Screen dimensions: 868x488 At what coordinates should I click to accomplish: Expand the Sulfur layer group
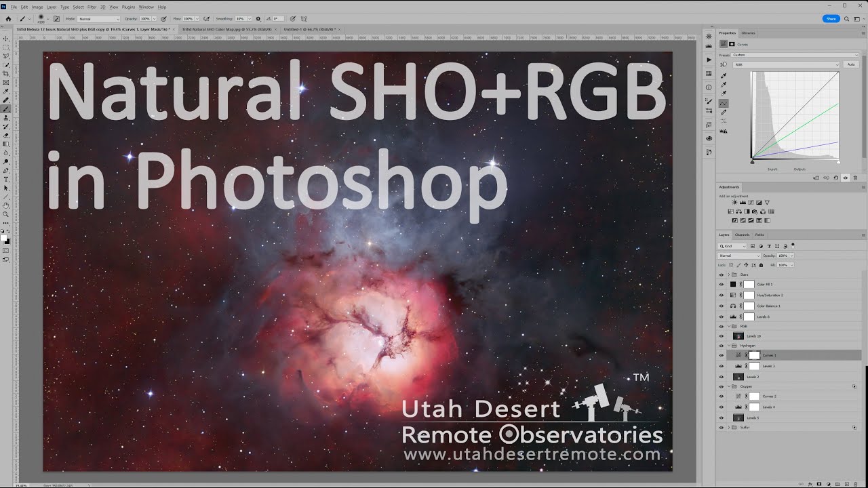pos(729,428)
